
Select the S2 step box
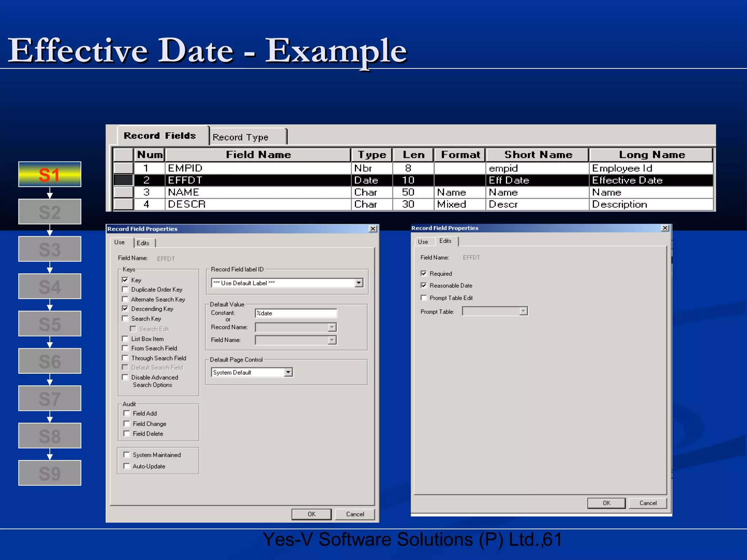pyautogui.click(x=50, y=211)
